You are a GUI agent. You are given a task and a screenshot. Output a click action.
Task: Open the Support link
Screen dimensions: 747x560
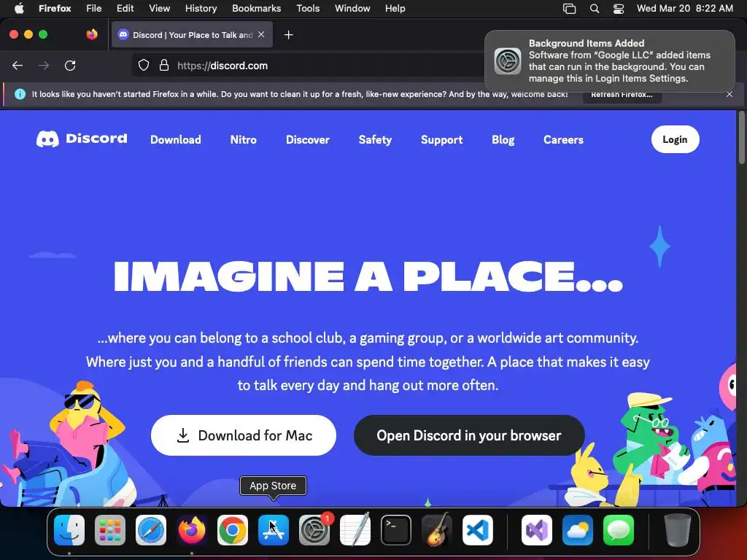441,139
